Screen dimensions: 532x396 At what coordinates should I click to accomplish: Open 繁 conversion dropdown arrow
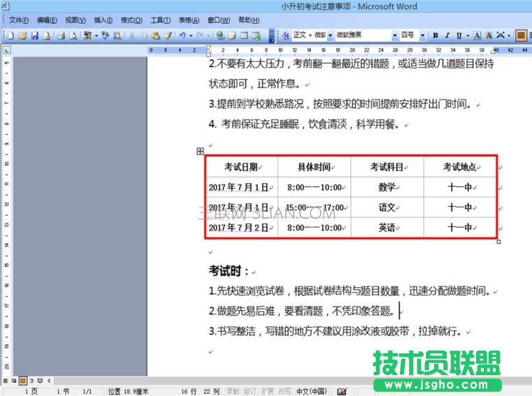[96, 35]
